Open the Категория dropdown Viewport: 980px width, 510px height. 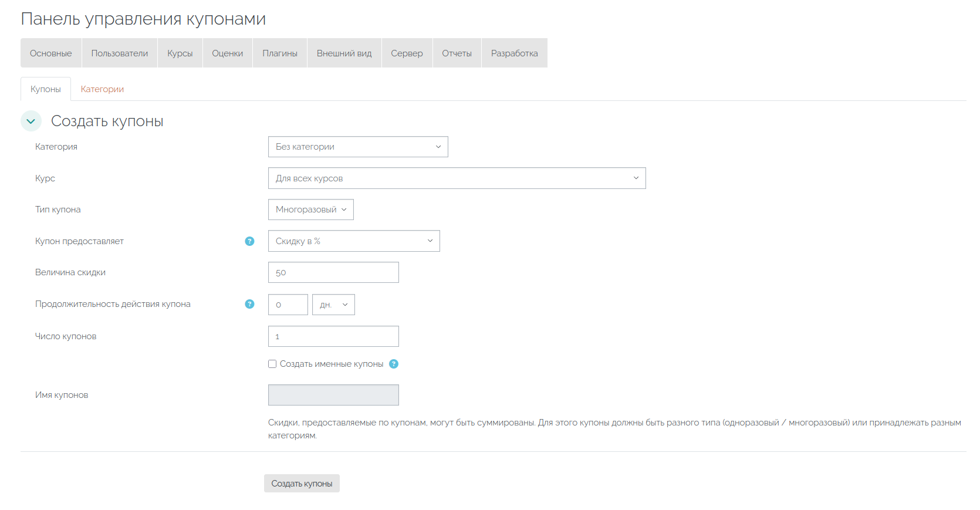358,147
